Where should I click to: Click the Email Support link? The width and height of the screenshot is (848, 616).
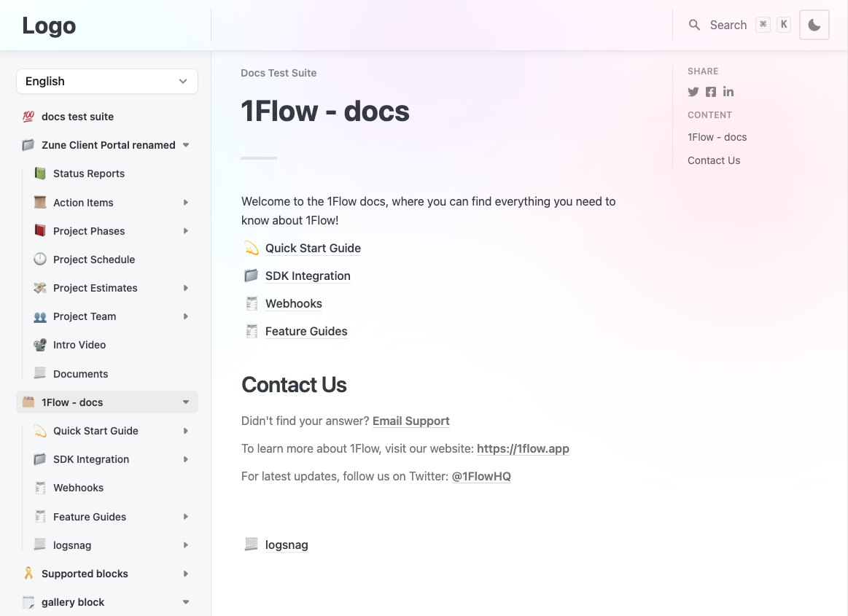pos(411,421)
